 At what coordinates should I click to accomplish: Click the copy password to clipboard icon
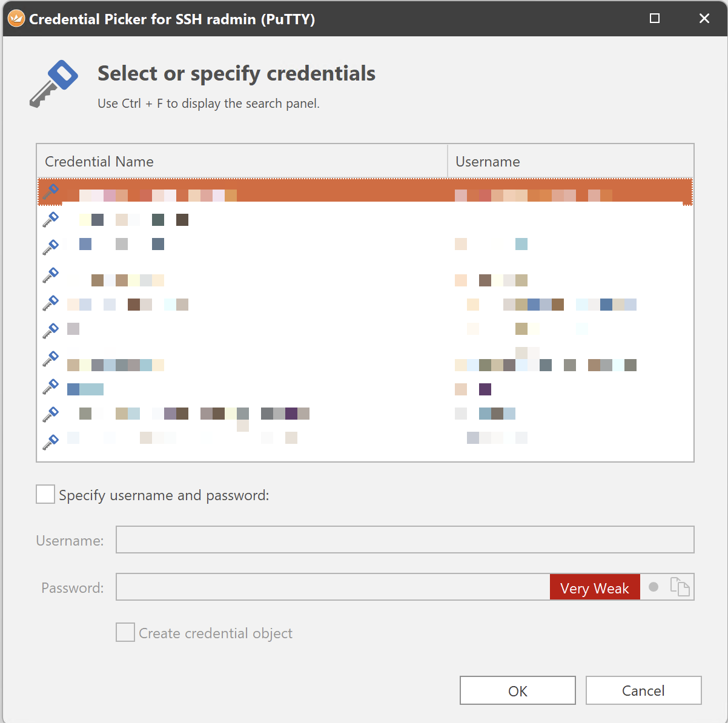point(680,587)
